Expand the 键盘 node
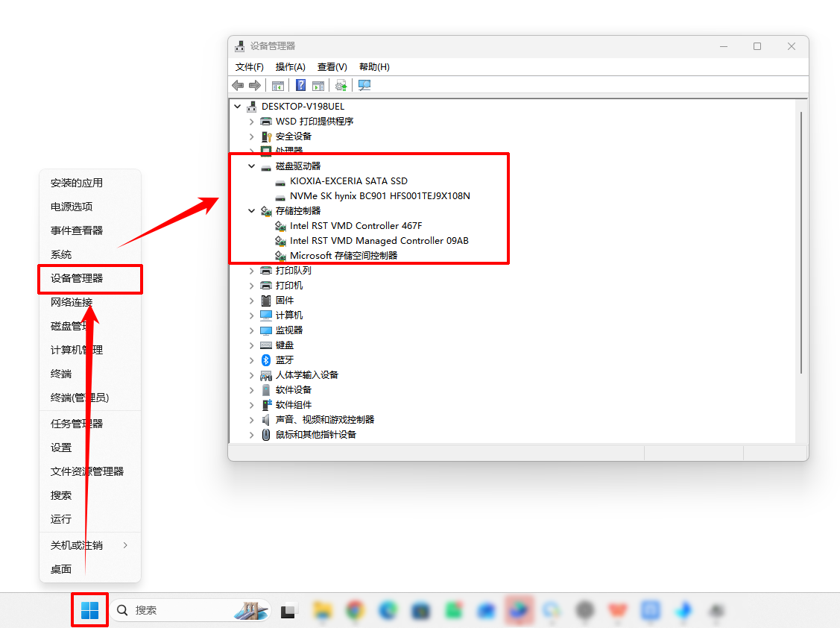This screenshot has width=840, height=628. 251,345
